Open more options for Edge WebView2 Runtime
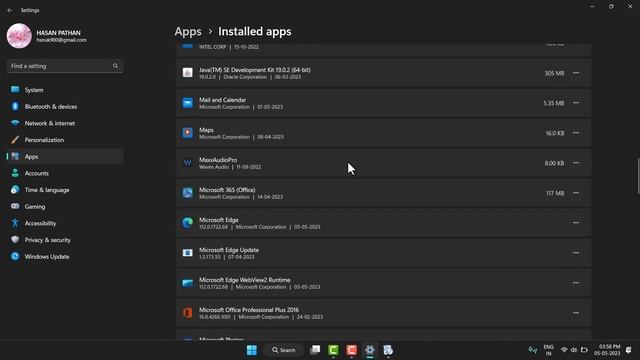This screenshot has width=640, height=360. 576,283
